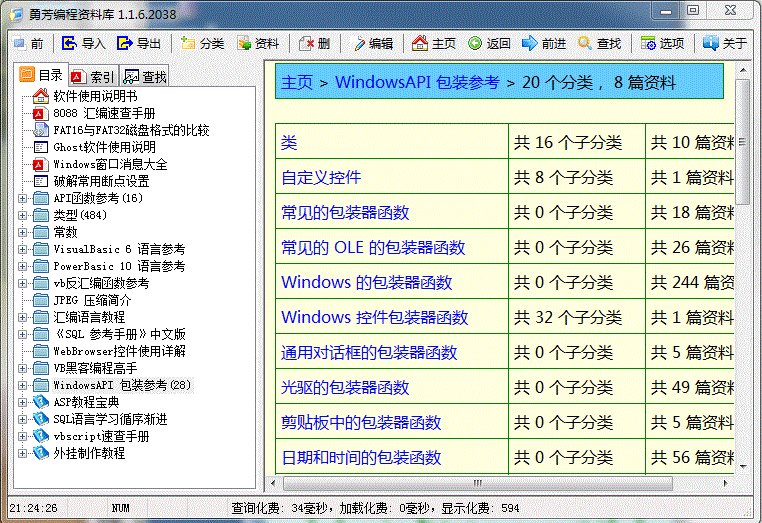Select 软件使用说明书 in the tree
Viewport: 762px width, 523px height.
pos(95,96)
